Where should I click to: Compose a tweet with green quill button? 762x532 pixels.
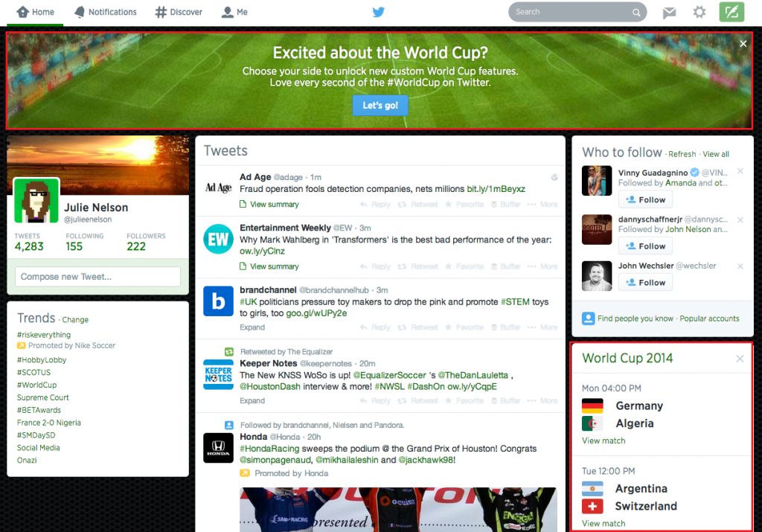731,12
